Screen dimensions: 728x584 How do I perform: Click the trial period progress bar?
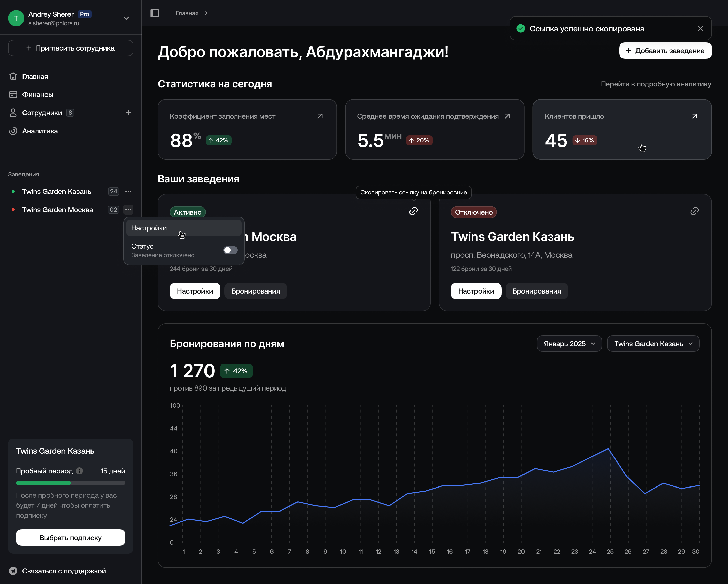point(71,483)
